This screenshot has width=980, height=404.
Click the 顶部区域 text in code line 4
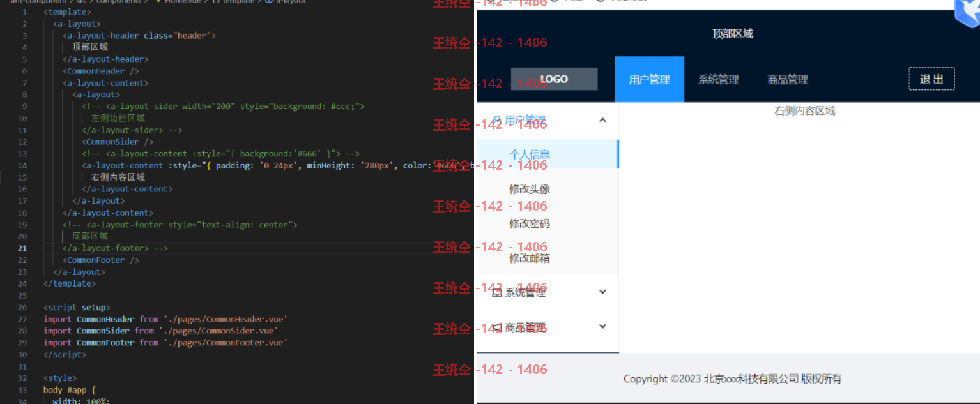(x=90, y=47)
